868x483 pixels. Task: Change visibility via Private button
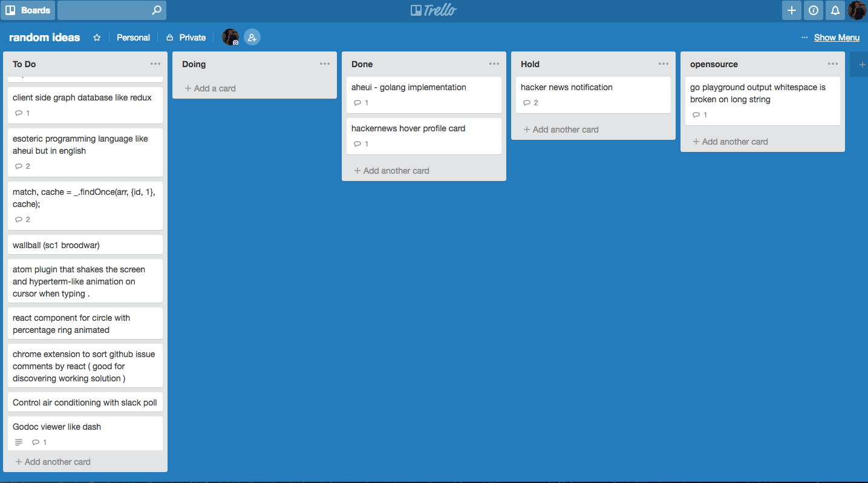click(186, 38)
